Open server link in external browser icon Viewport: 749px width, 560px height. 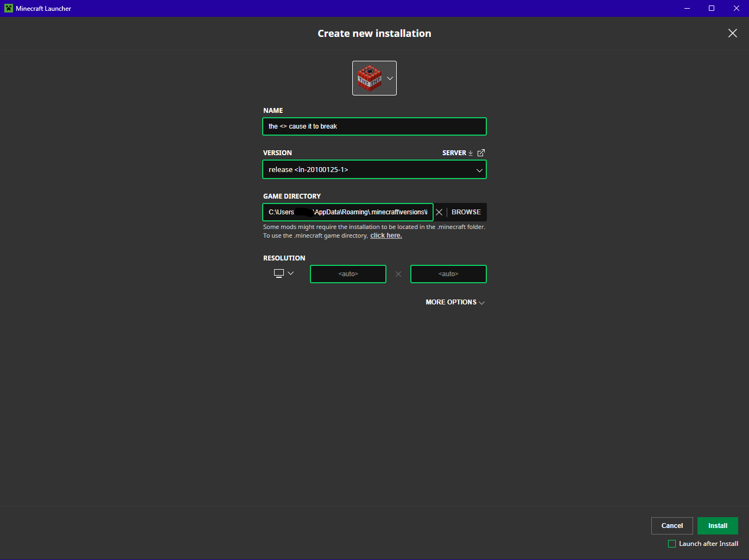coord(481,153)
